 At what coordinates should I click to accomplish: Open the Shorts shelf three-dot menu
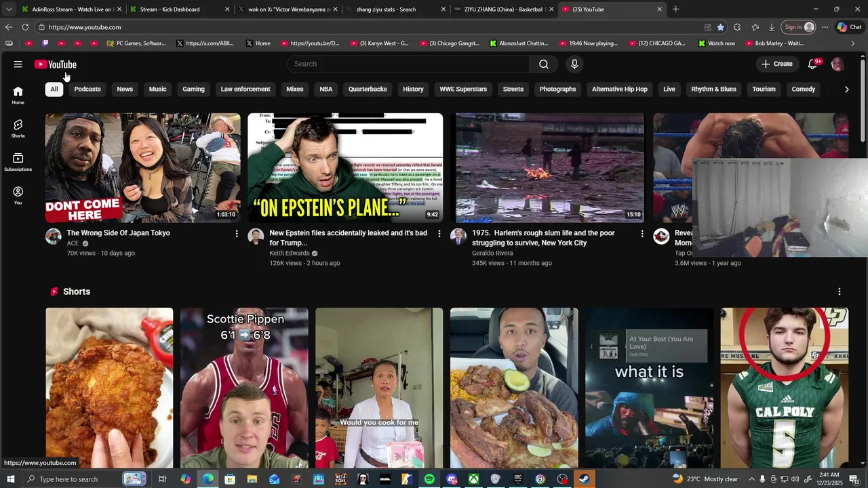point(840,291)
